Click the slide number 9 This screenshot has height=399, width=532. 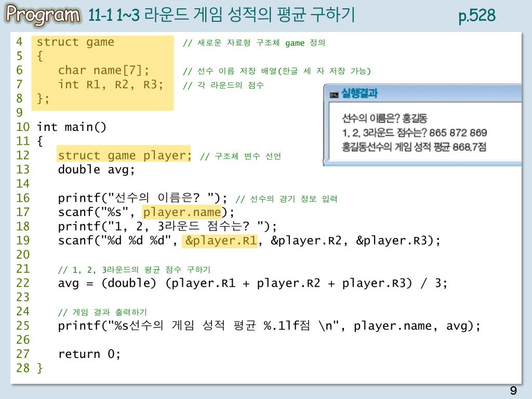513,391
